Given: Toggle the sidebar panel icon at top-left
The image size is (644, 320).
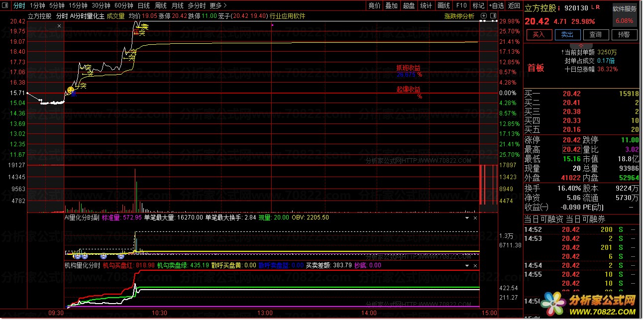Looking at the screenshot, I should [x=6, y=5].
